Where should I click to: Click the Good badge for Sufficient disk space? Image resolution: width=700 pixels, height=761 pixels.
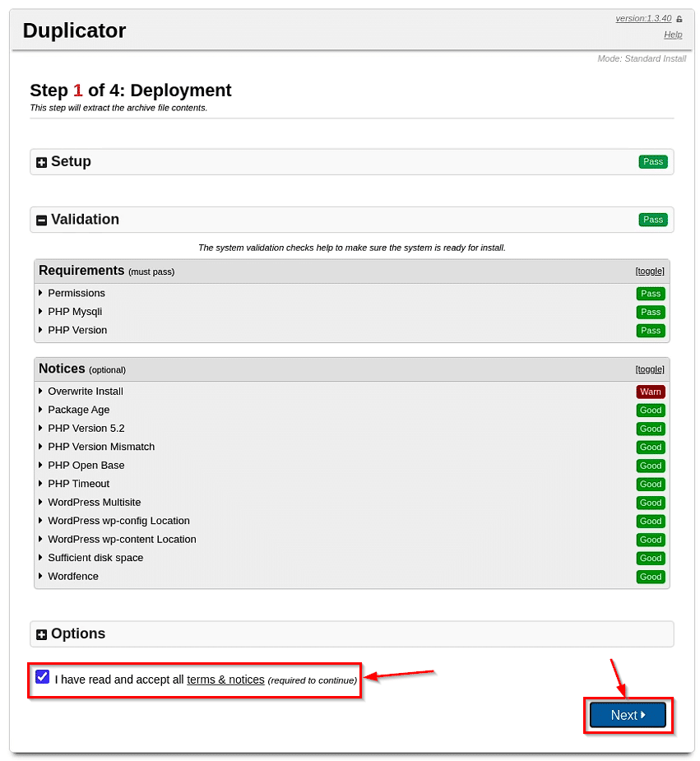pyautogui.click(x=651, y=558)
